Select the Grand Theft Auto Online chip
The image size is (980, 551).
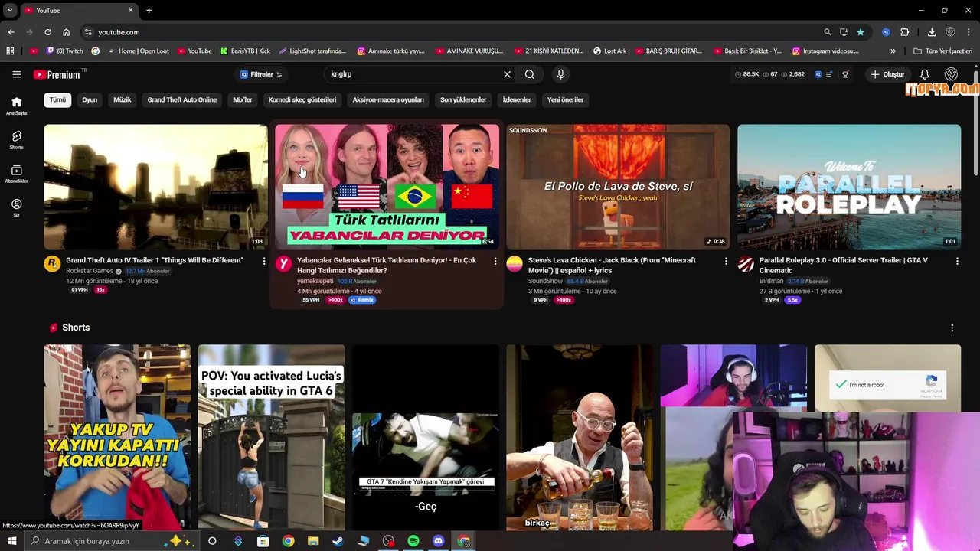click(182, 99)
